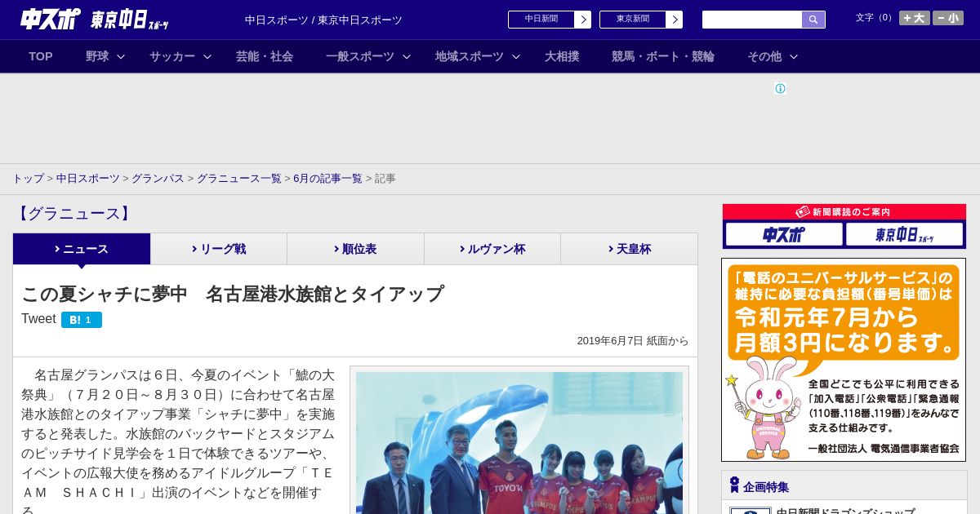Open the 野球 menu
The image size is (980, 514).
tap(97, 56)
